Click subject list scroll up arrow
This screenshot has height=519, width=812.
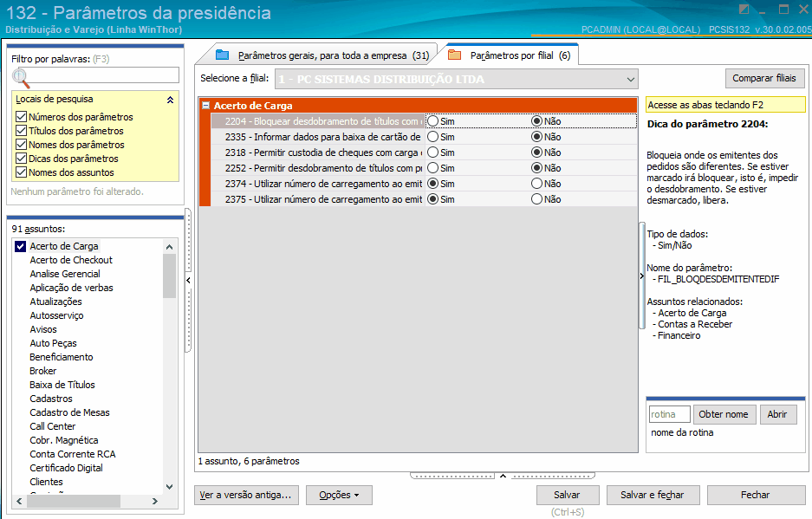coord(169,247)
